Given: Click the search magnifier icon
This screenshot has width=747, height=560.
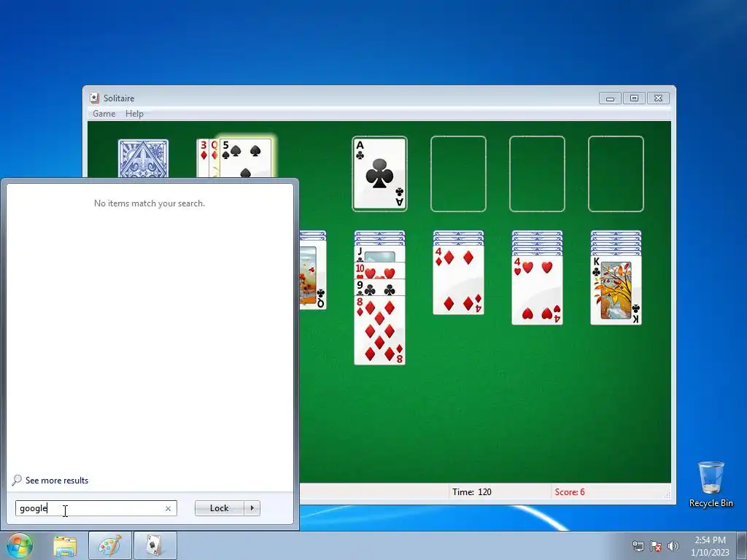Looking at the screenshot, I should pos(17,480).
